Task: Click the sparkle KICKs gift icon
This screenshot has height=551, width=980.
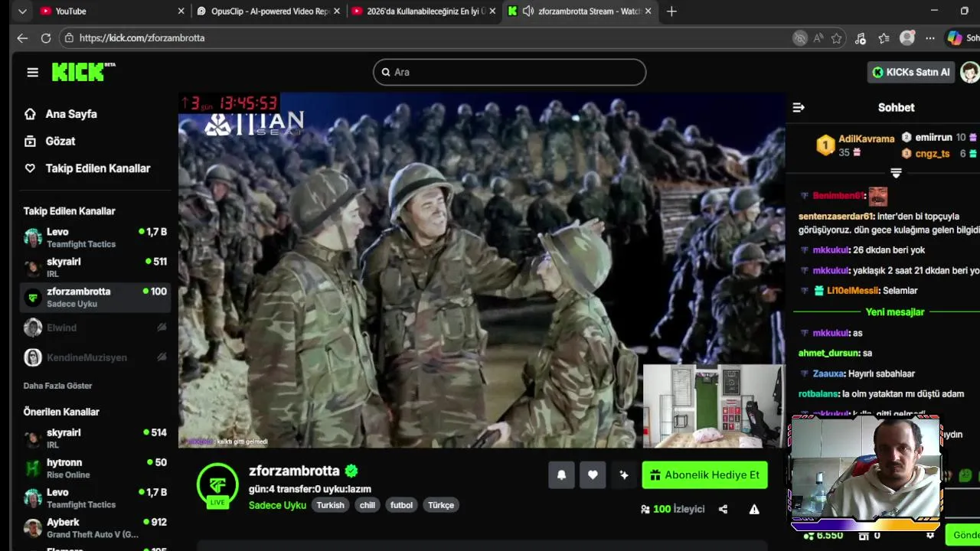Action: [x=624, y=474]
